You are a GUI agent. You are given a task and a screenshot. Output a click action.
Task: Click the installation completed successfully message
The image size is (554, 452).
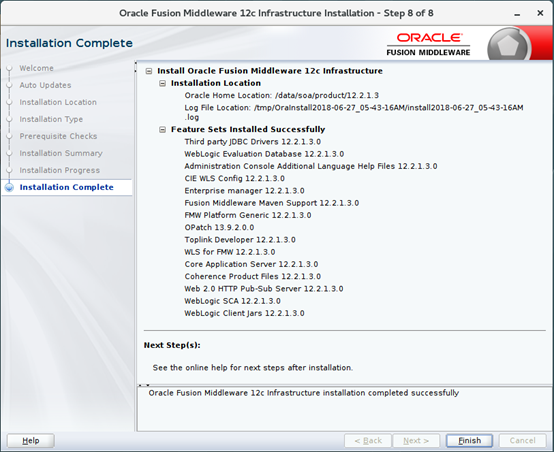pos(304,393)
